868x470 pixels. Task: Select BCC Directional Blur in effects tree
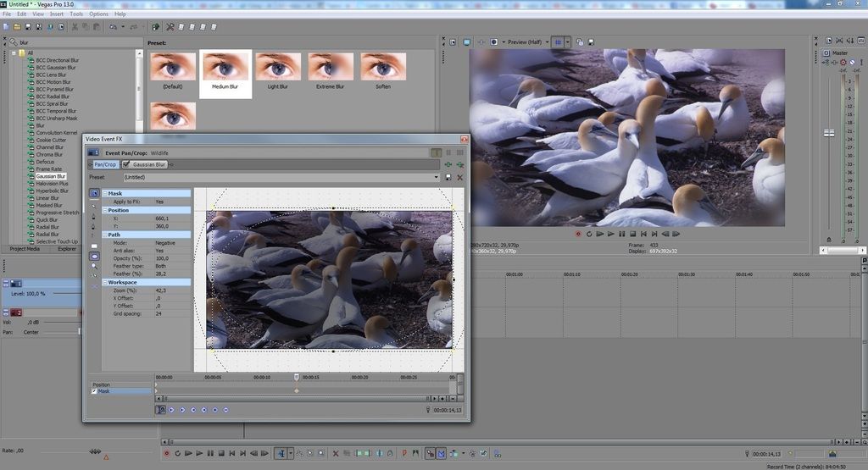click(x=58, y=60)
